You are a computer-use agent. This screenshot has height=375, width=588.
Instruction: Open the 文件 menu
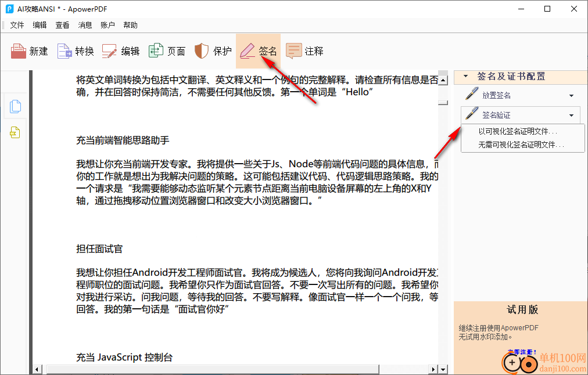point(17,25)
